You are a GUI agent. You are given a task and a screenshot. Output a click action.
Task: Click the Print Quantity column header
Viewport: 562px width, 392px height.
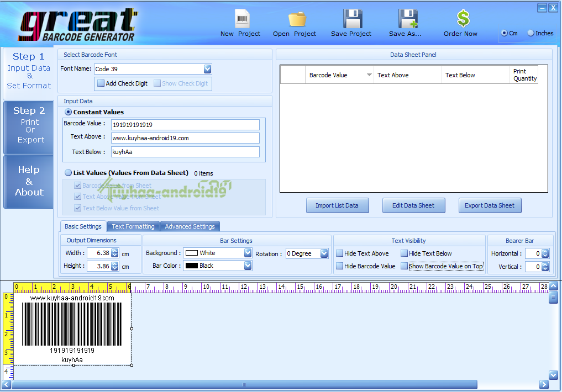(524, 75)
